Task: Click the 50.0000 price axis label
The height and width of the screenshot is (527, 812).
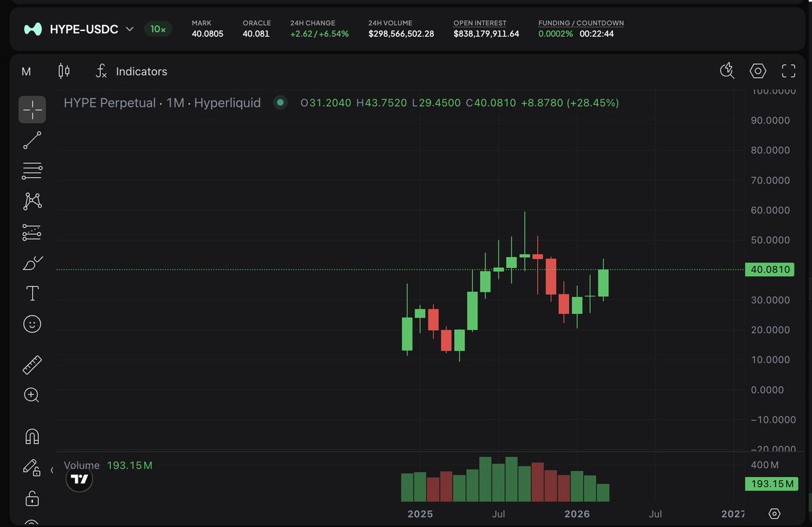Action: click(x=771, y=240)
